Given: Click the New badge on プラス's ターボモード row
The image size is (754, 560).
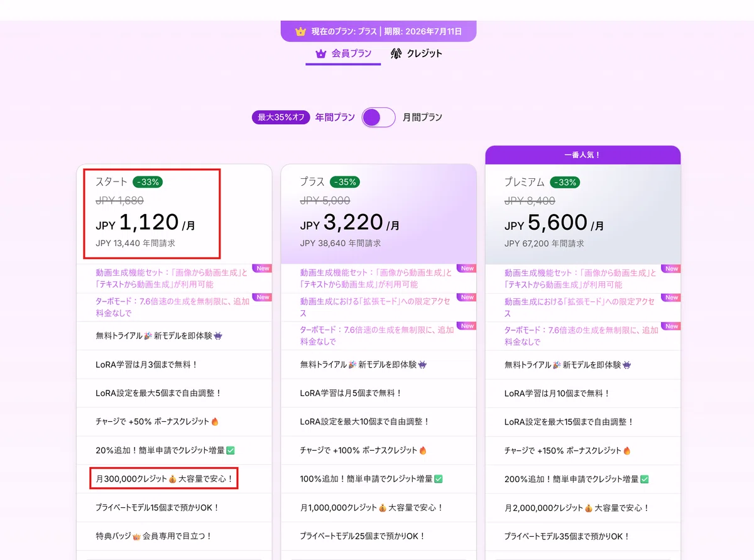Looking at the screenshot, I should tap(467, 326).
